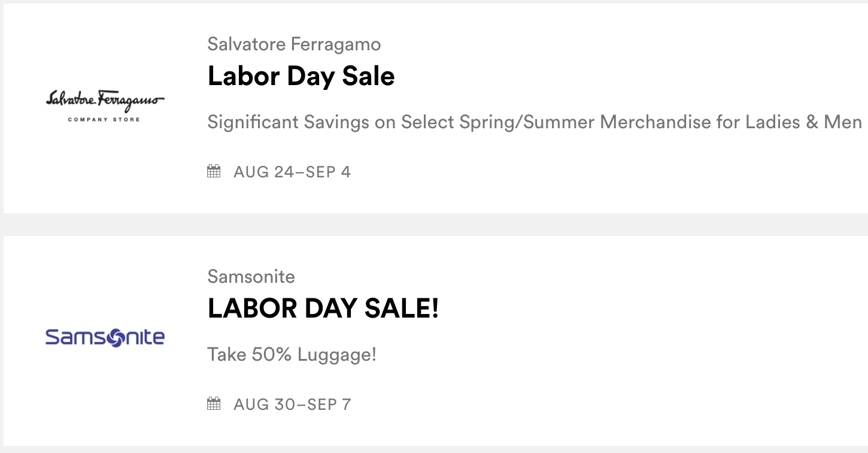
Task: Click the AUG 30–SEP 7 date range
Action: click(x=292, y=405)
